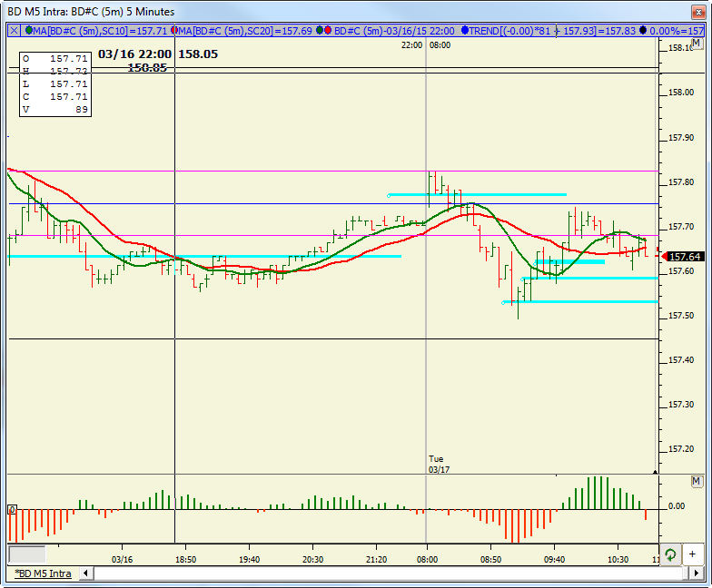
Task: Click the window title BD M5 Intra text
Action: coord(91,12)
